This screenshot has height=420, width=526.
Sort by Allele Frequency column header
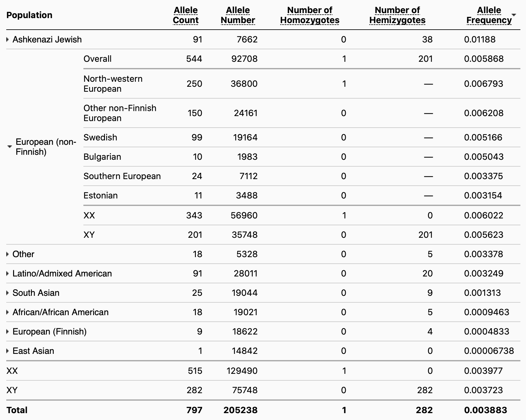[489, 15]
